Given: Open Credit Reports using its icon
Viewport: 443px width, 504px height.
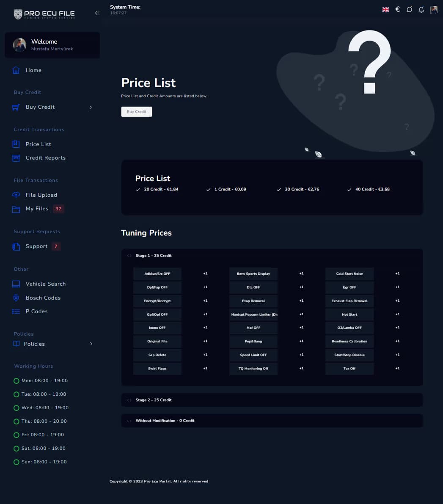Looking at the screenshot, I should click(16, 157).
